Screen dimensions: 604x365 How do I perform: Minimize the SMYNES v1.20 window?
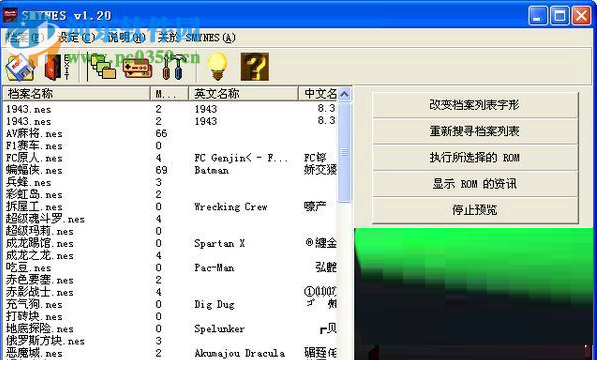(x=538, y=16)
